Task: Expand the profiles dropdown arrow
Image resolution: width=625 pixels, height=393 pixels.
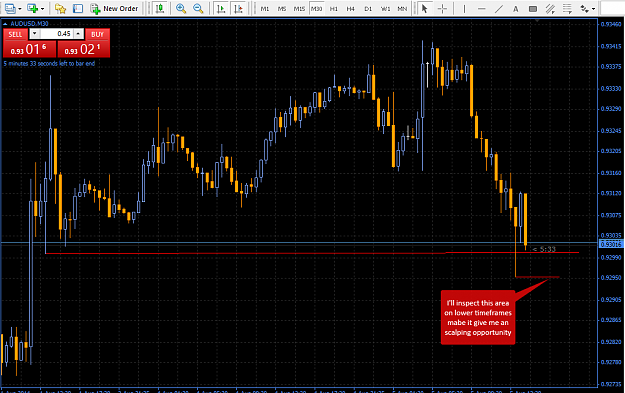Action: (x=42, y=8)
